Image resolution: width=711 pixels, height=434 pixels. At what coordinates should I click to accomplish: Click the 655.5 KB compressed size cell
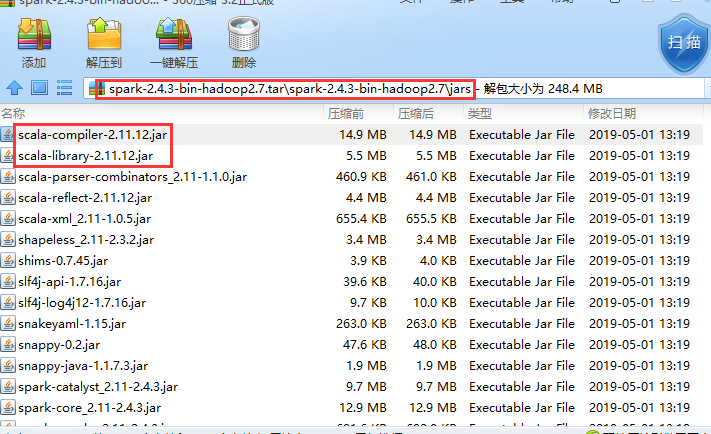[431, 219]
